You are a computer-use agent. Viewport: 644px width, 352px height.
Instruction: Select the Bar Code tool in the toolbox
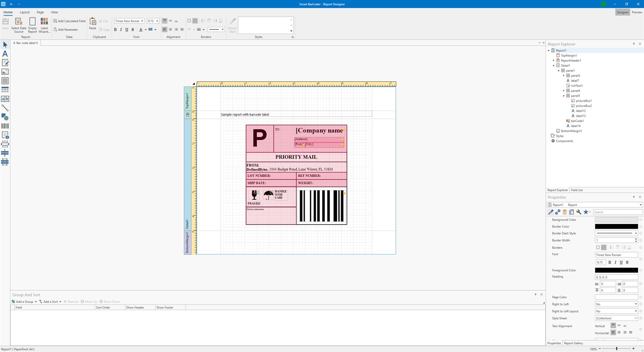coord(5,126)
